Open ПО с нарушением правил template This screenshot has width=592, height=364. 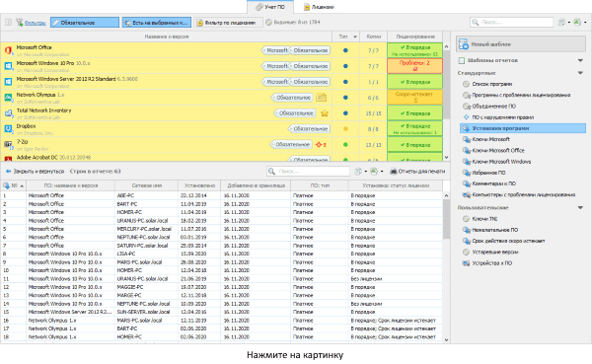coord(502,117)
